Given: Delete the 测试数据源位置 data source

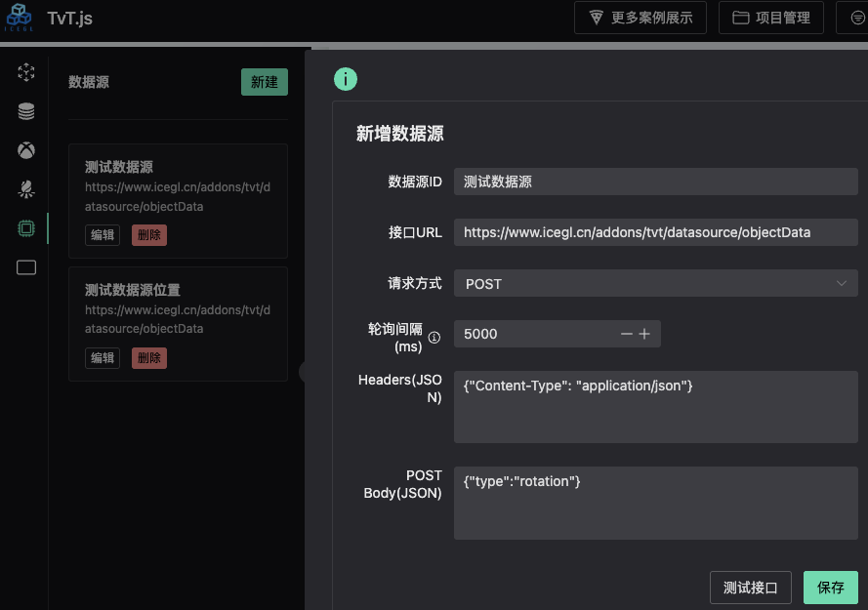Looking at the screenshot, I should coord(149,358).
